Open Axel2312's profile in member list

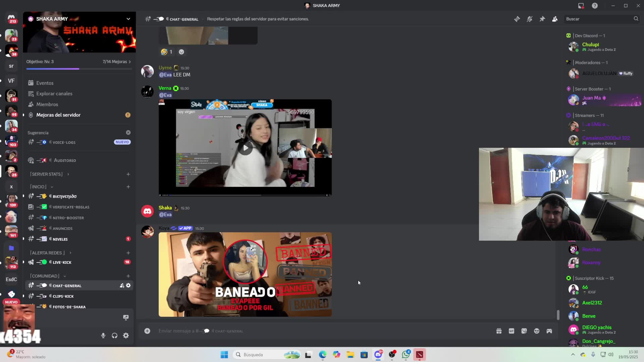coord(604,303)
